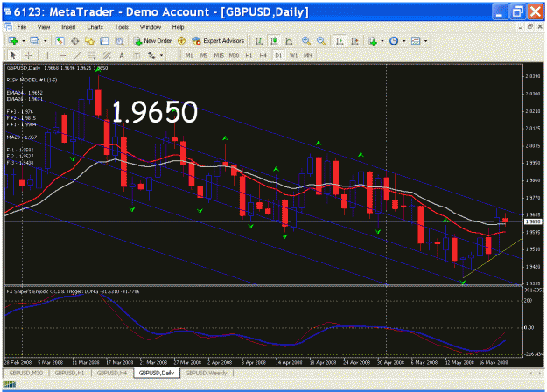The image size is (547, 392).
Task: Click the Periods clock icon
Action: pos(394,41)
